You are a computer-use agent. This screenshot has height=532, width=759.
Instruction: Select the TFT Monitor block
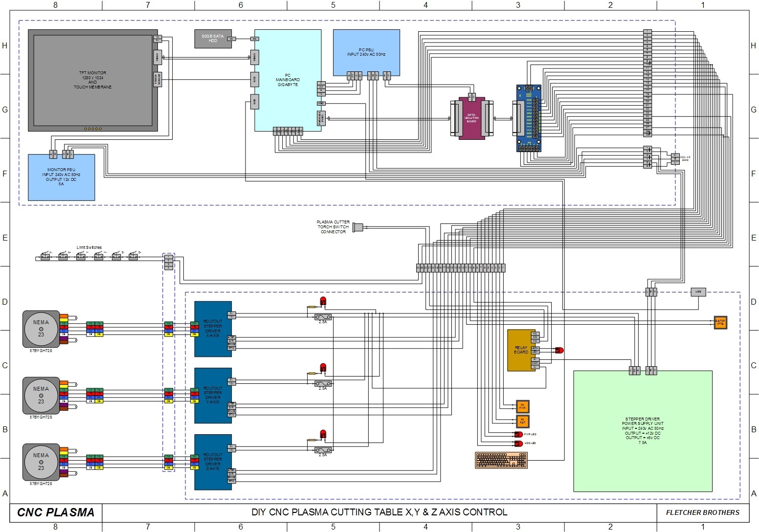click(93, 80)
